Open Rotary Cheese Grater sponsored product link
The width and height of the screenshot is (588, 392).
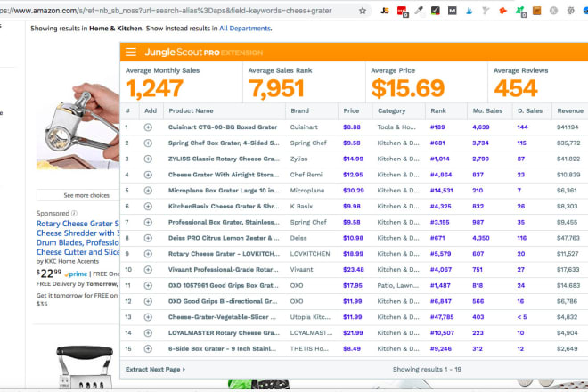(78, 238)
